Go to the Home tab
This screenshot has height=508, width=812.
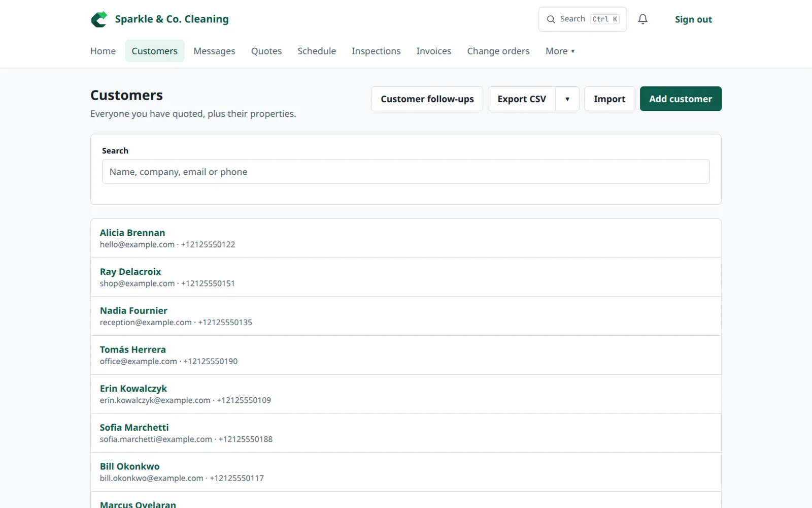click(103, 51)
